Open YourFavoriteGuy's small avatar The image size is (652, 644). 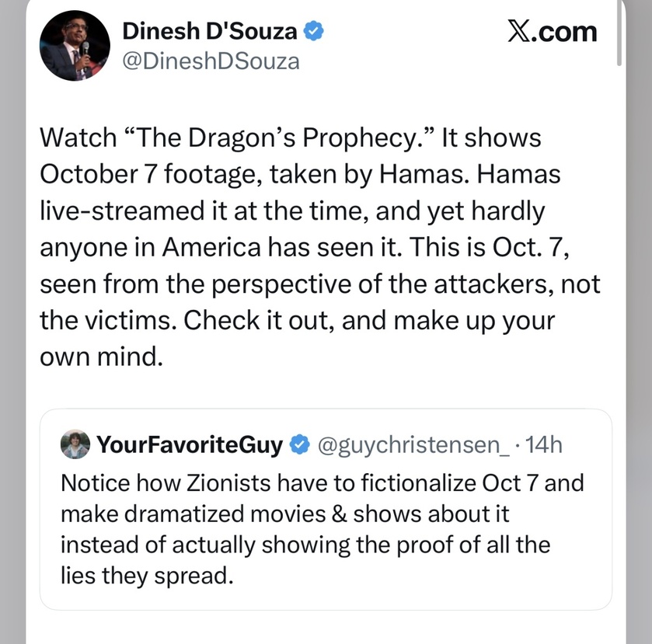75,444
